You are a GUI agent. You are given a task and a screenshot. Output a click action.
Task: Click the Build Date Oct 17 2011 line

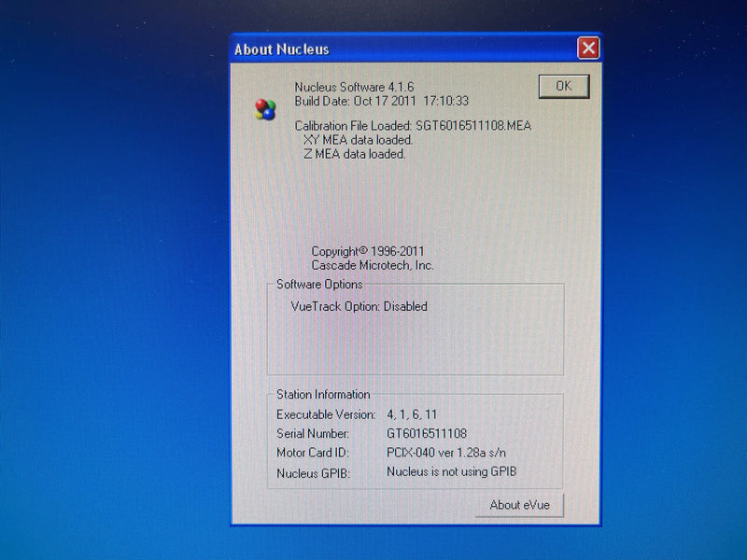point(381,101)
